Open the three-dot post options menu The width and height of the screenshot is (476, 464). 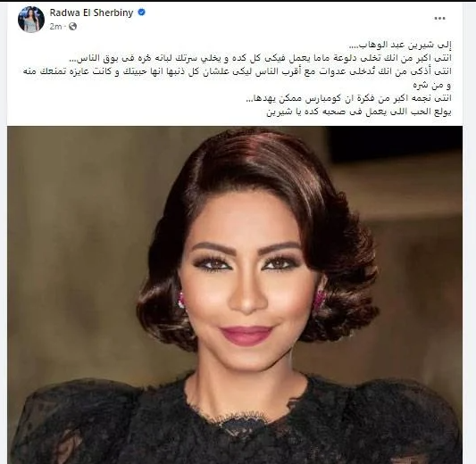(439, 19)
